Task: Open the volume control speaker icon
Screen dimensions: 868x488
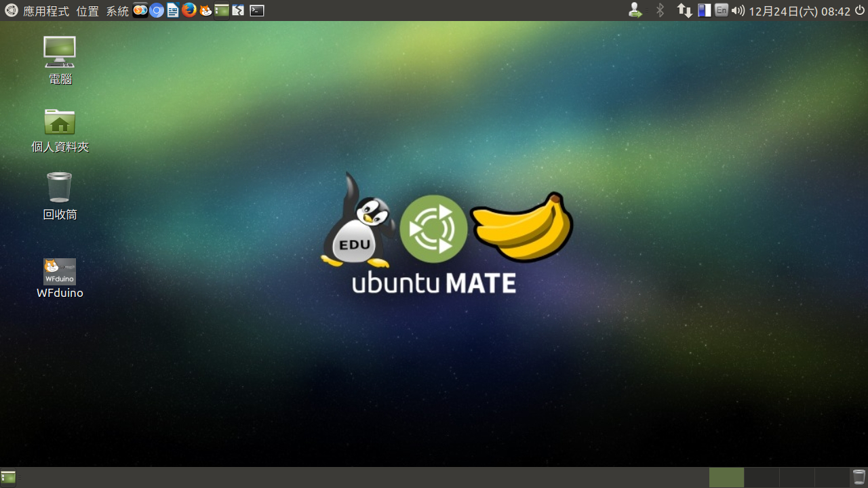Action: (738, 11)
